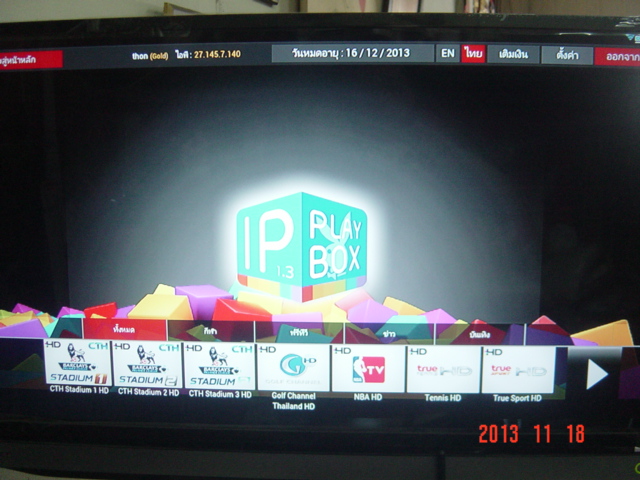Switch interface language to ไทย
640x480 pixels.
[x=473, y=54]
